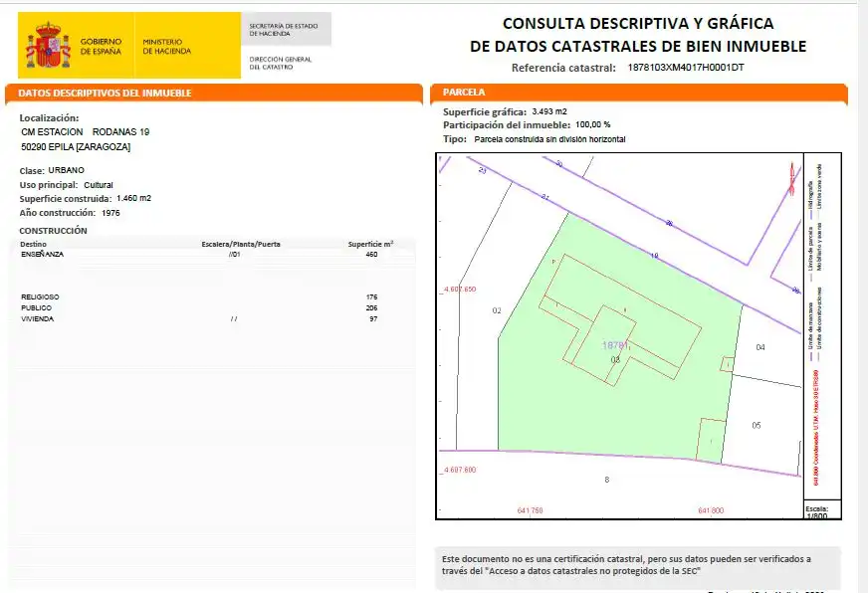
Task: Click DATOS DESCRIPTIVOS DEL INMUEBLE header
Action: (105, 93)
